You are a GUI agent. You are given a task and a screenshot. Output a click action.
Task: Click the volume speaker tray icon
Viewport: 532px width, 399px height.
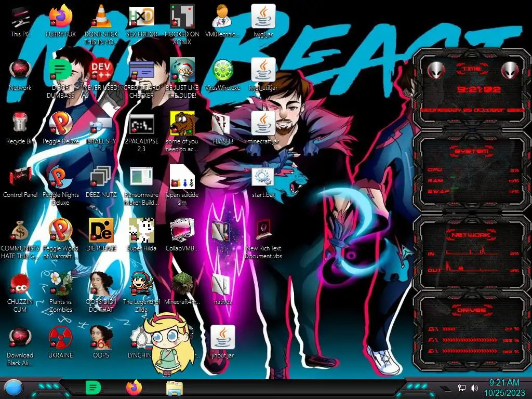point(474,388)
